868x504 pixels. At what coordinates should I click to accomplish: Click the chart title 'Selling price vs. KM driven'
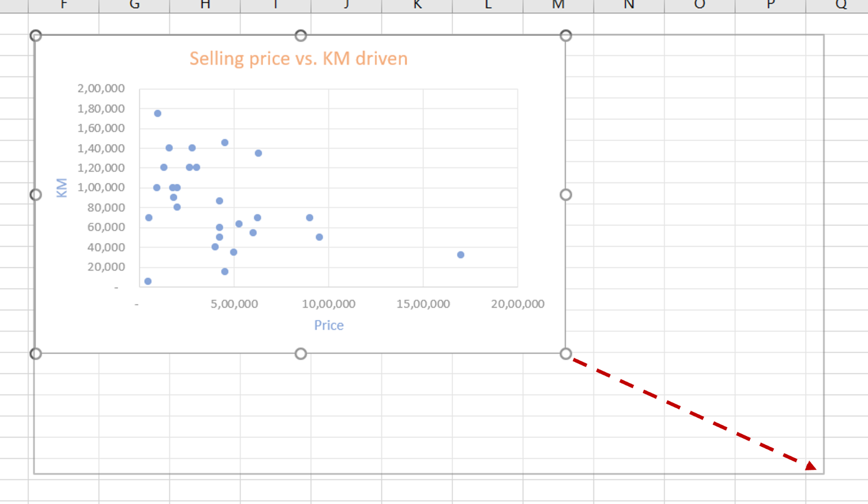298,58
